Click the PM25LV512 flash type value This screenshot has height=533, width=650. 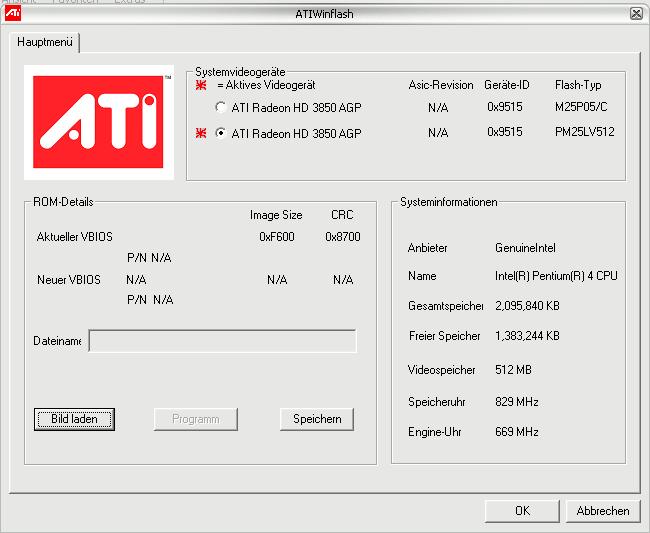[x=585, y=132]
